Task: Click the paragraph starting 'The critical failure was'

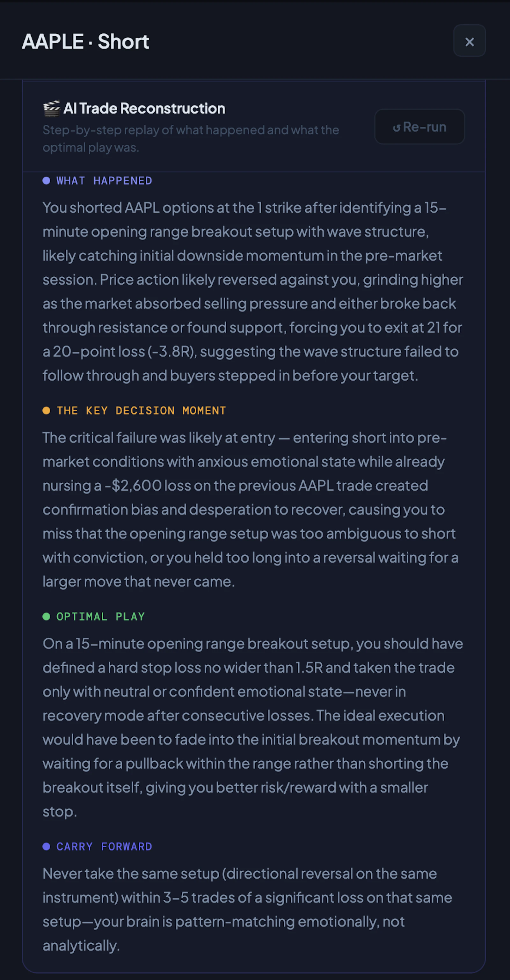Action: pos(251,509)
